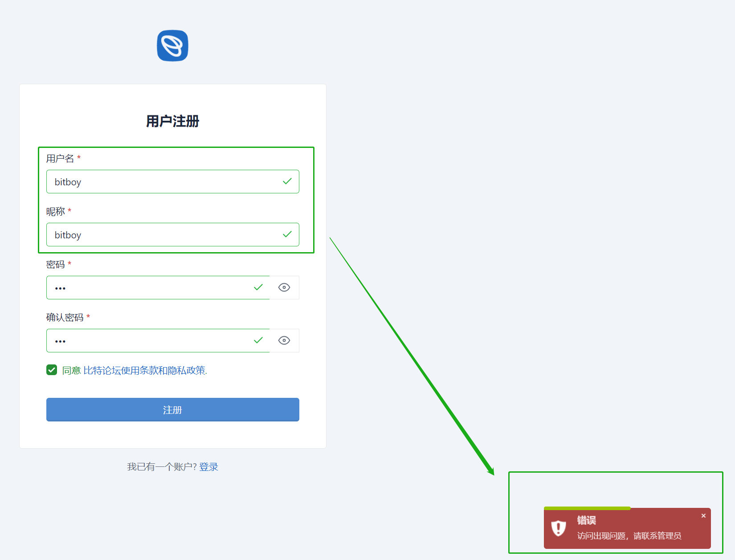Click the 注册 register button
The image size is (735, 560).
[x=172, y=409]
